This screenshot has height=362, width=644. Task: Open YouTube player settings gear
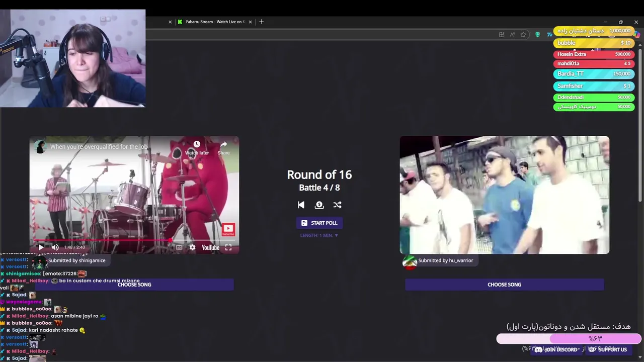(x=192, y=247)
